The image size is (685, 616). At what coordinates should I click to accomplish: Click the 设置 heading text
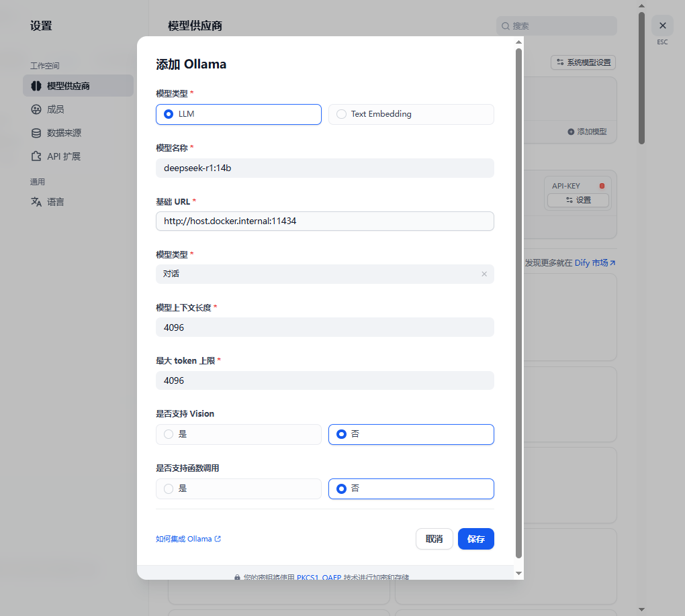tap(41, 25)
